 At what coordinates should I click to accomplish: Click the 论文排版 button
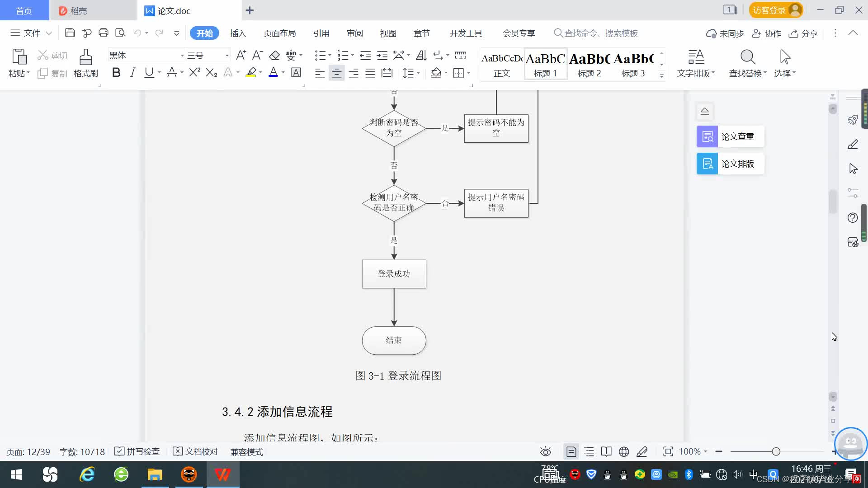[x=731, y=164]
